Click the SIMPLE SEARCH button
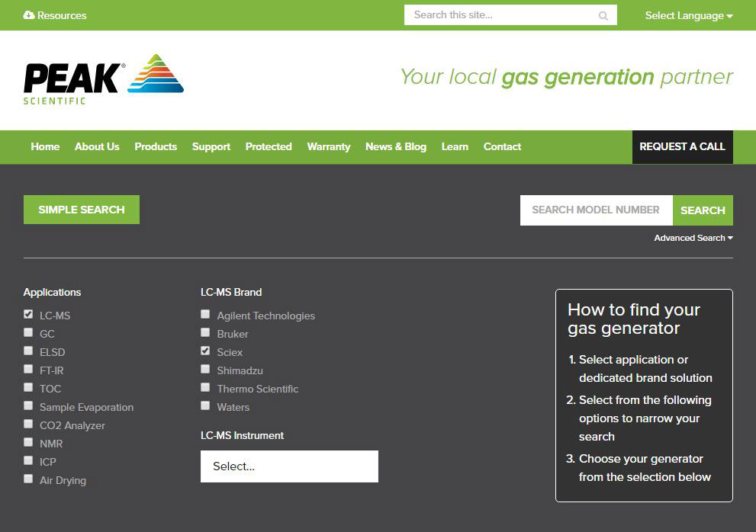 (x=82, y=210)
